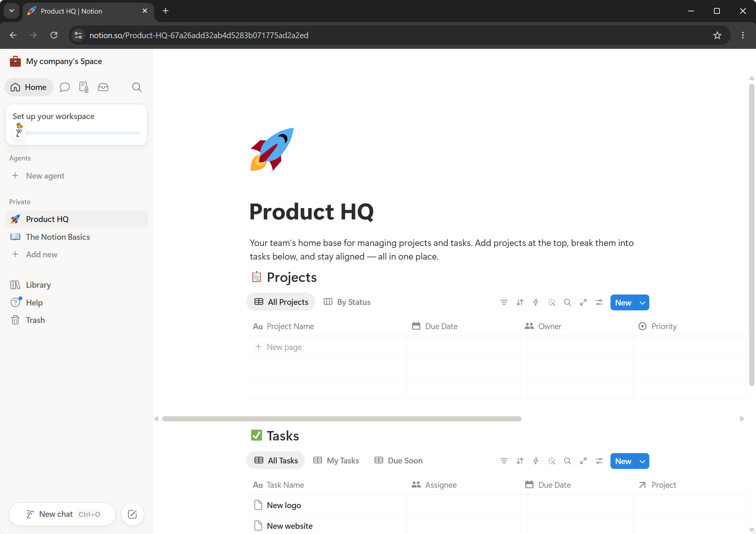
Task: Click the sort icon in Projects toolbar
Action: pos(520,302)
